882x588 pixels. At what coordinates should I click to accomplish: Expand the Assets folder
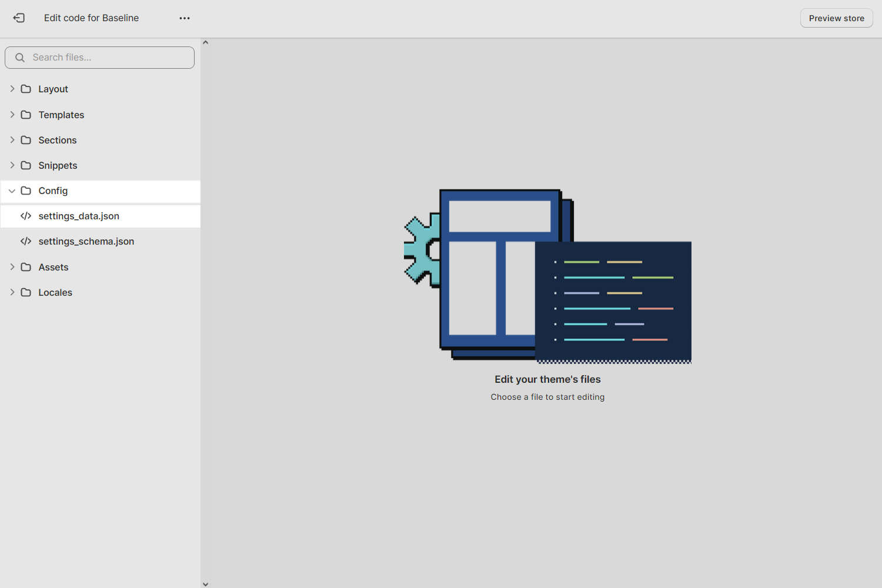tap(12, 267)
